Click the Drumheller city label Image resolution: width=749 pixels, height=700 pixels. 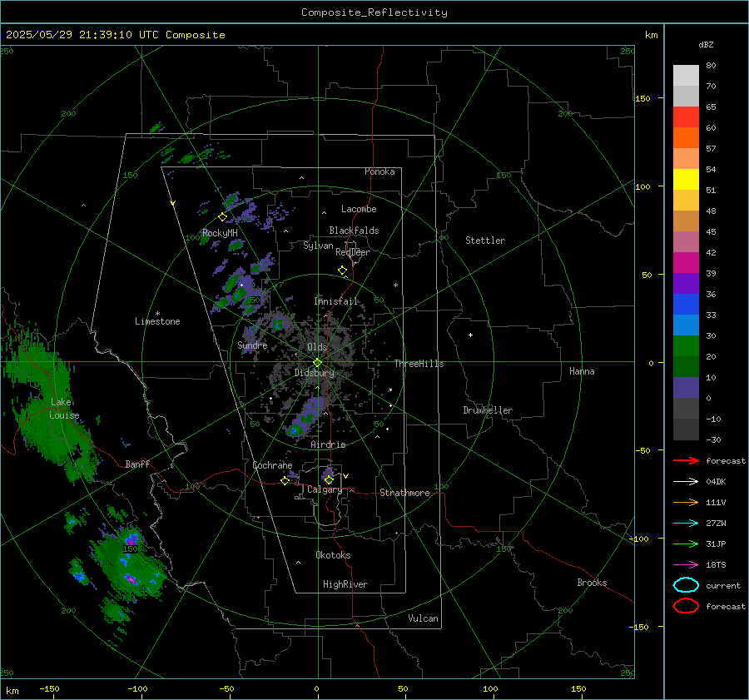tap(488, 410)
